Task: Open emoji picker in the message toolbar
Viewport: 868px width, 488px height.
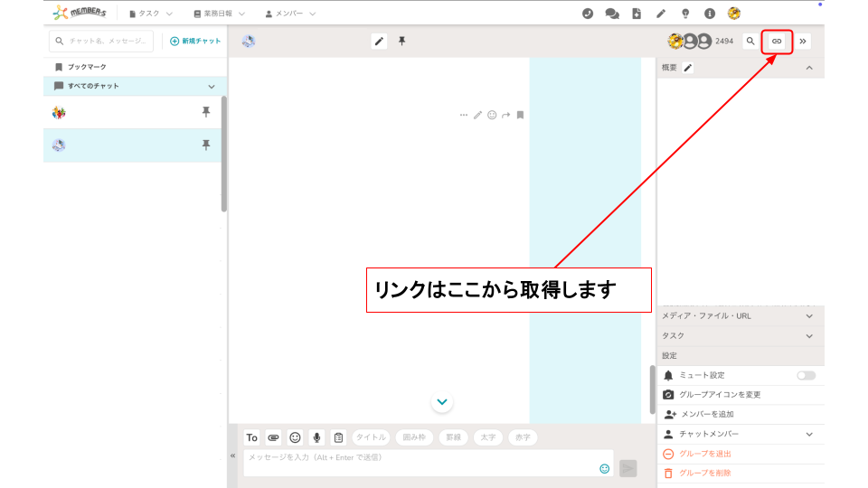Action: [x=295, y=437]
